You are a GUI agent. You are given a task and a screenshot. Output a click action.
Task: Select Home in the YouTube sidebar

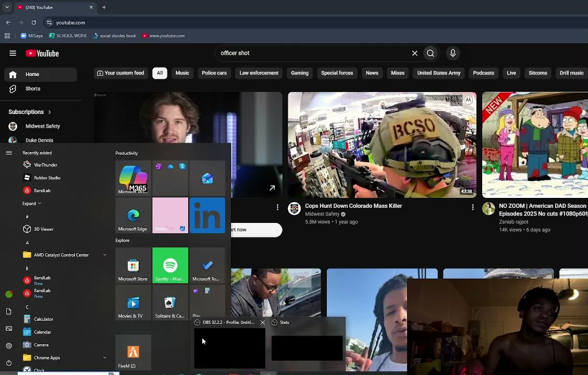pyautogui.click(x=41, y=74)
